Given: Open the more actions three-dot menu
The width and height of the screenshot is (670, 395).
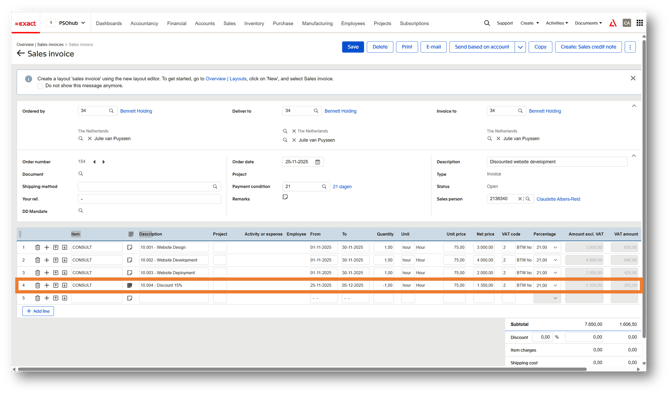Looking at the screenshot, I should coord(630,47).
